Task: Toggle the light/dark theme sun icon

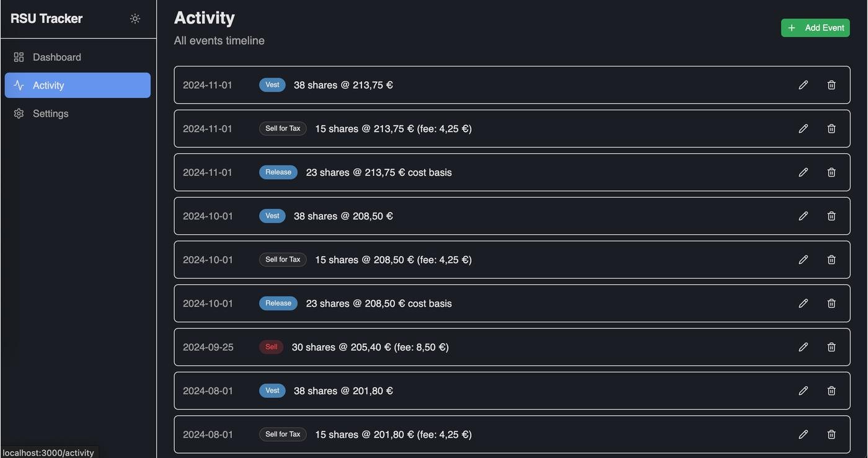Action: coord(135,19)
